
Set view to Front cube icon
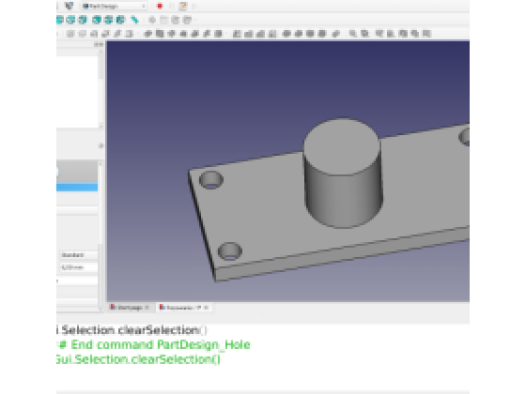60,20
